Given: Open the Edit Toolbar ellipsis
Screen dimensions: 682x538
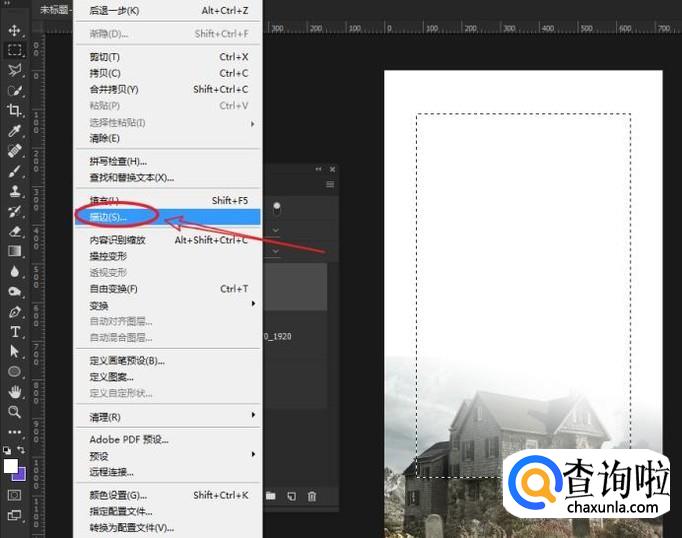Looking at the screenshot, I should click(14, 432).
